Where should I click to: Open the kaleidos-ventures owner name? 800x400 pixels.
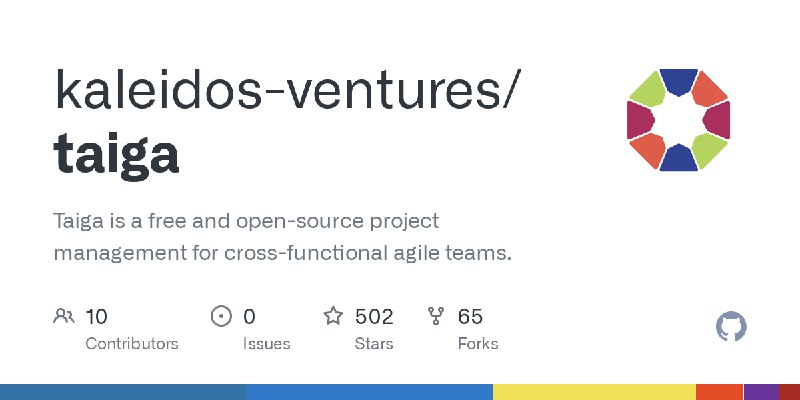287,89
